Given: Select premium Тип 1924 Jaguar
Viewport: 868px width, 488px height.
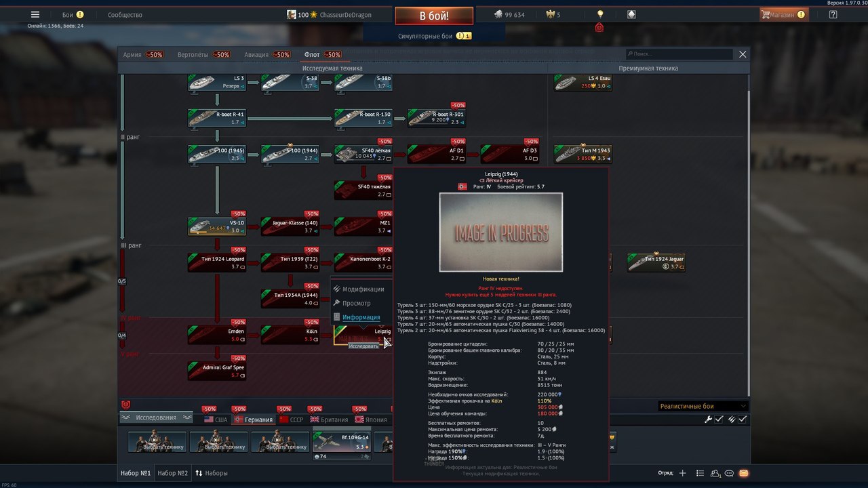Looking at the screenshot, I should (656, 263).
